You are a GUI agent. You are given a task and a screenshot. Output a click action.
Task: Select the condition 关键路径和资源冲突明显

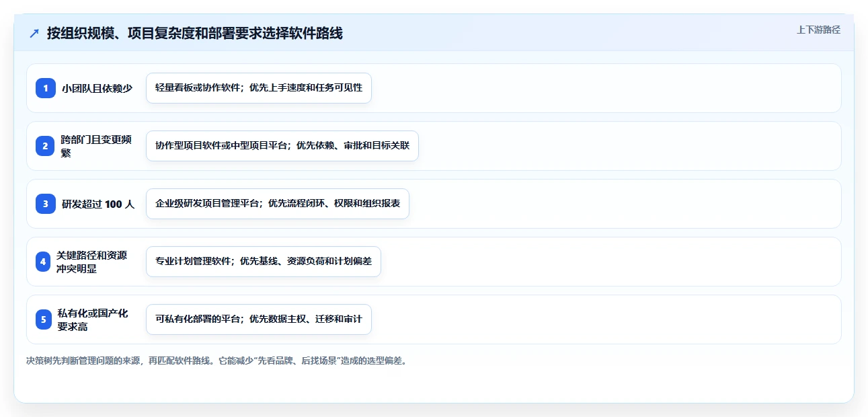[91, 262]
